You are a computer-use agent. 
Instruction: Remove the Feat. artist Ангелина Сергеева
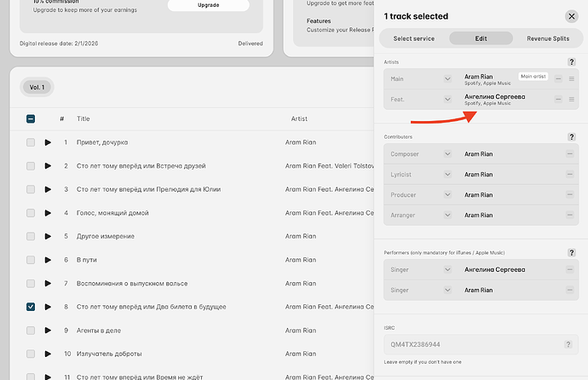coord(558,101)
